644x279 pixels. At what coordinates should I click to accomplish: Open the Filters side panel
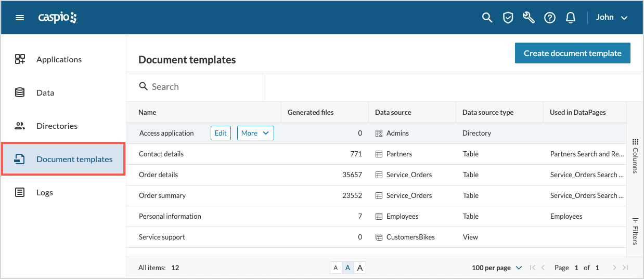[x=635, y=231]
